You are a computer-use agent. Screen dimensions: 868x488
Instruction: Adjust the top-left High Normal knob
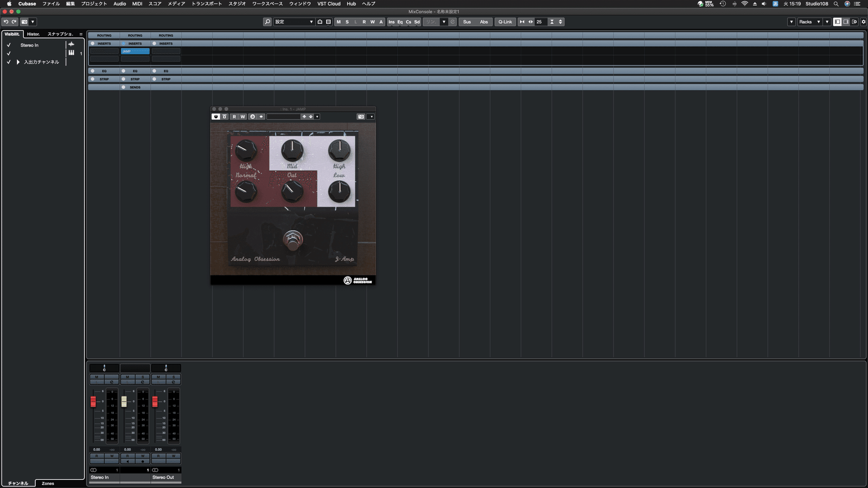coord(246,150)
